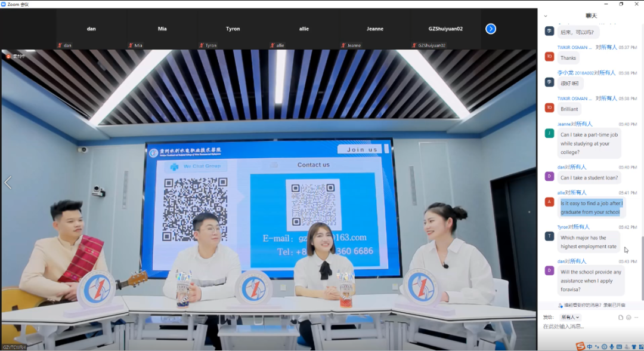Image resolution: width=644 pixels, height=351 pixels.
Task: Click the 'Brilliant' chat message
Action: (569, 109)
